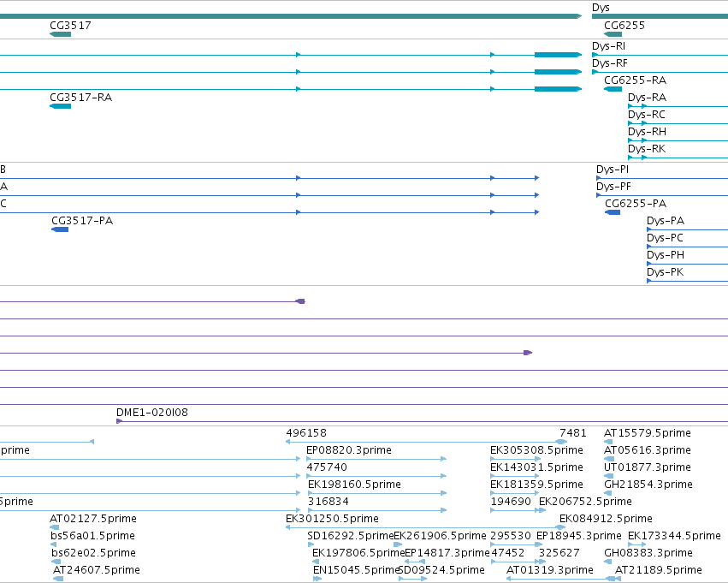Screen dimensions: 728x583
Task: Select the Dys-RH transcript label
Action: [x=648, y=132]
